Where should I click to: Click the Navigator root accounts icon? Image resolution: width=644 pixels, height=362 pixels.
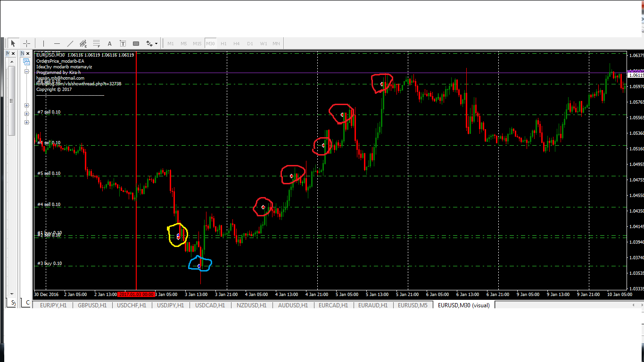pyautogui.click(x=27, y=62)
